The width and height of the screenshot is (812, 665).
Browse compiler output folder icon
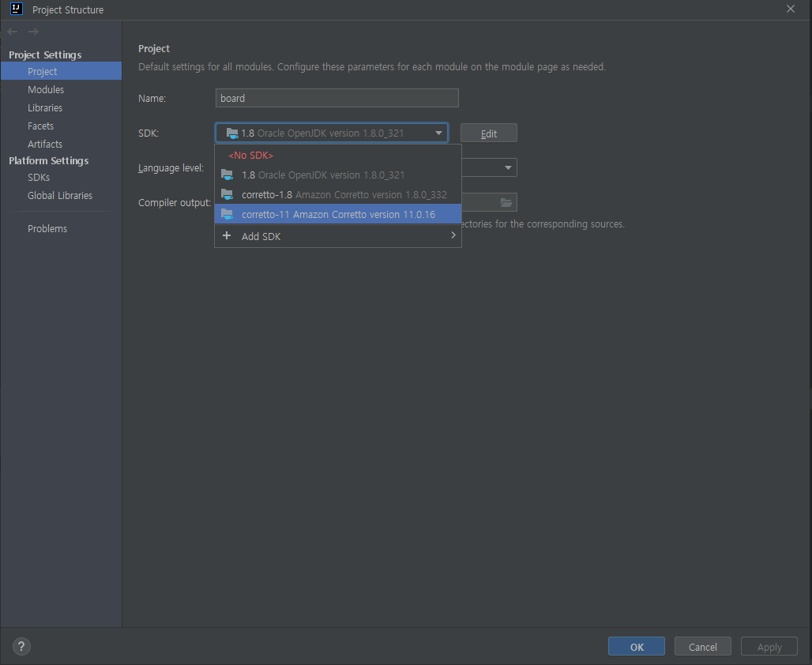point(506,202)
